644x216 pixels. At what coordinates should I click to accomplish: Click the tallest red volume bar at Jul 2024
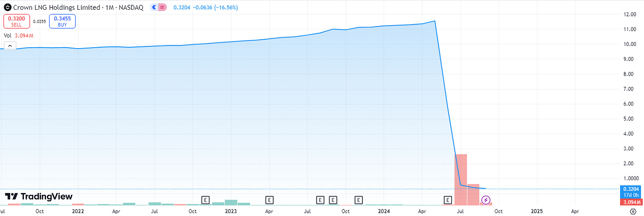pyautogui.click(x=461, y=179)
